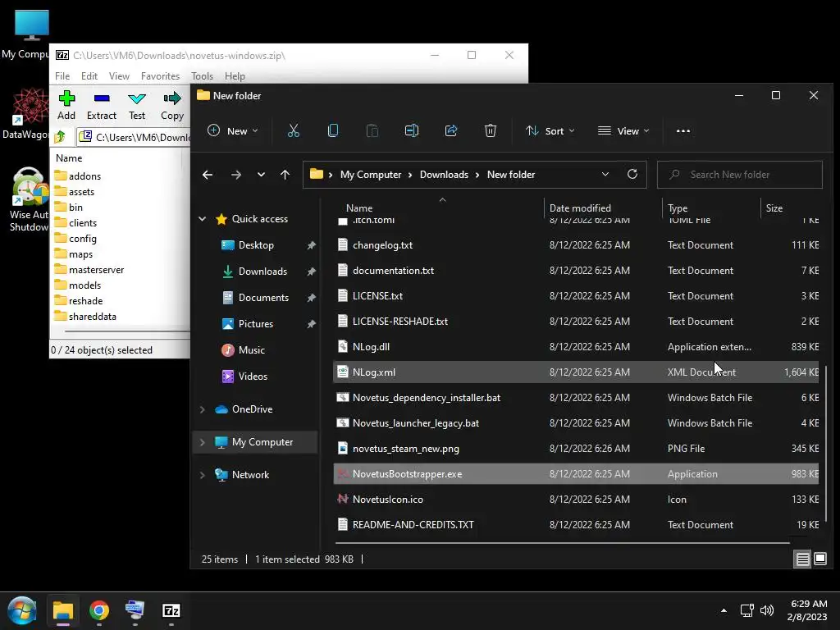Click Downloads in the address breadcrumb
This screenshot has height=630, width=840.
444,175
